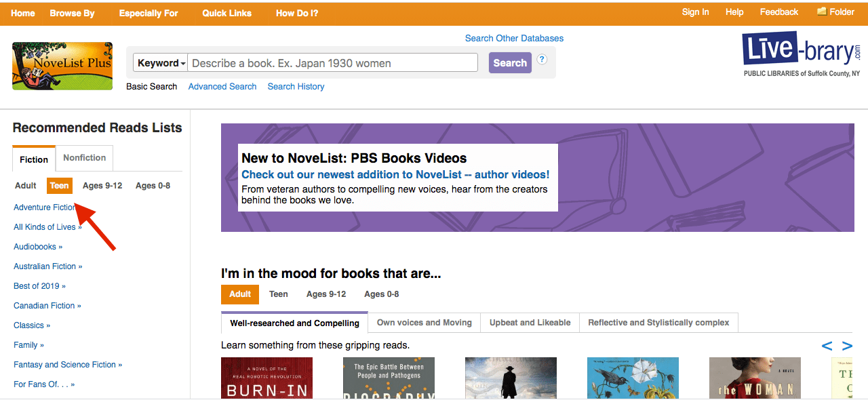The image size is (868, 400).
Task: Click into the Describe a book search field
Action: [x=333, y=63]
